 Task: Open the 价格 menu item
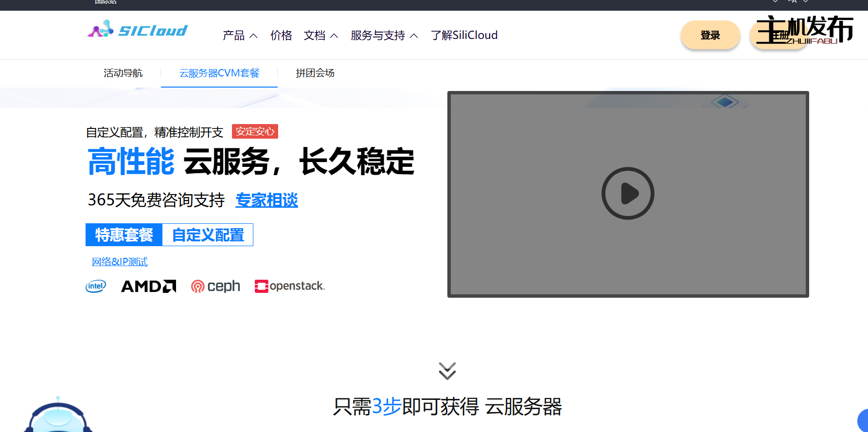click(x=281, y=36)
